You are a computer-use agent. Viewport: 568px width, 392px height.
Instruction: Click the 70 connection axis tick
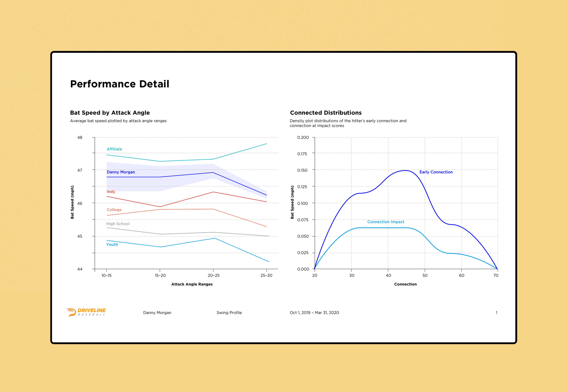click(496, 276)
